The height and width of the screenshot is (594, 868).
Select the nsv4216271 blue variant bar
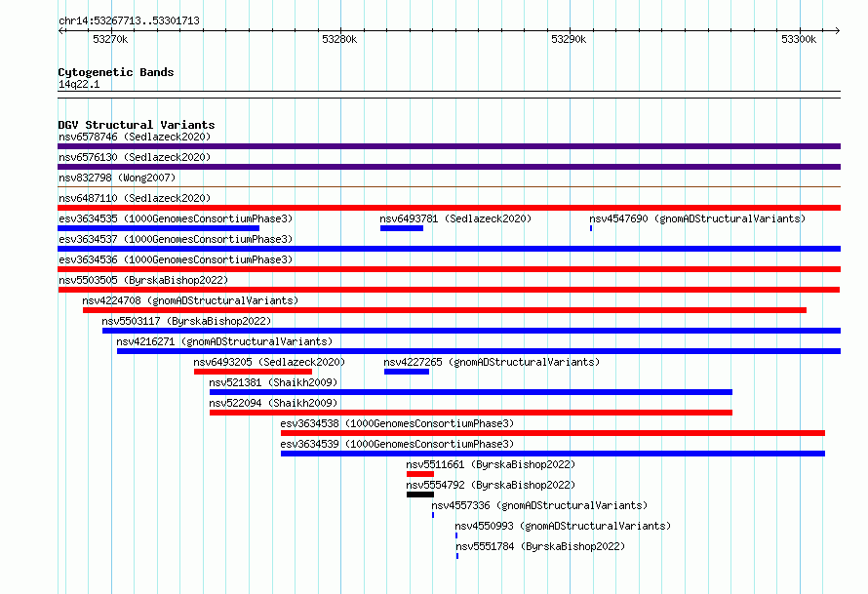click(x=479, y=351)
